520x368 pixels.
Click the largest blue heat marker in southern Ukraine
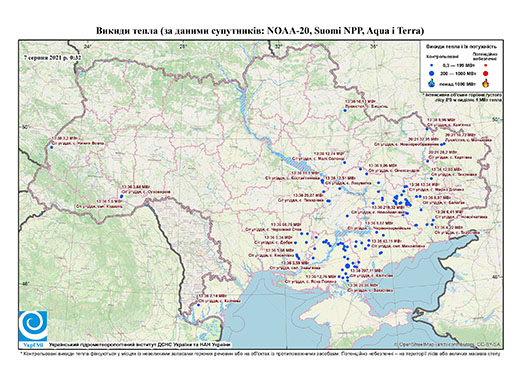coord(347,266)
